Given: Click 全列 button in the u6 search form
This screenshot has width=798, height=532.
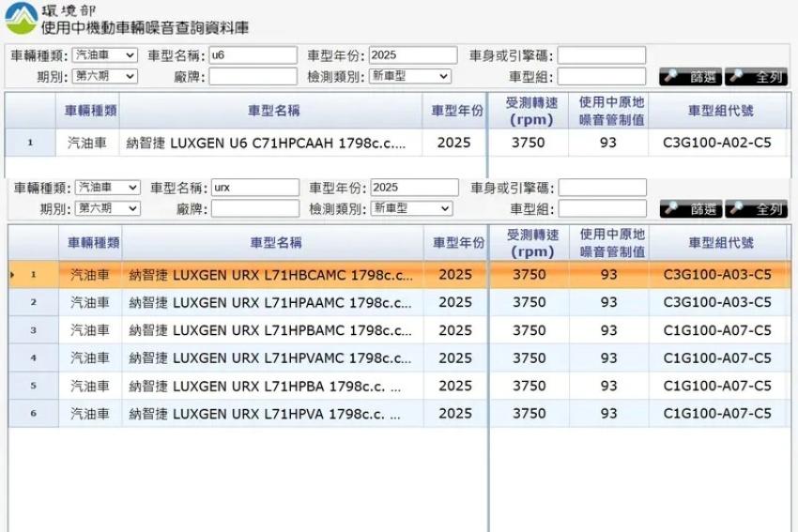Looking at the screenshot, I should (757, 77).
